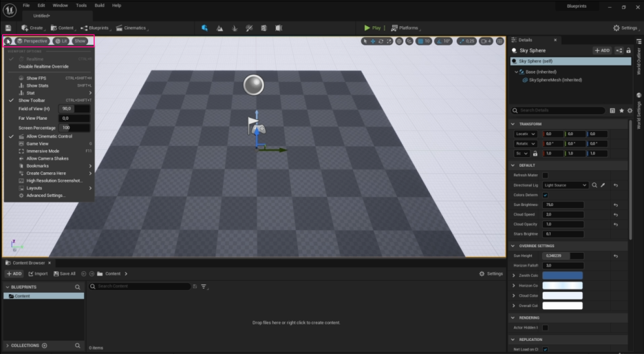The width and height of the screenshot is (644, 354).
Task: Open the viewport options arrow button
Action: (8, 41)
